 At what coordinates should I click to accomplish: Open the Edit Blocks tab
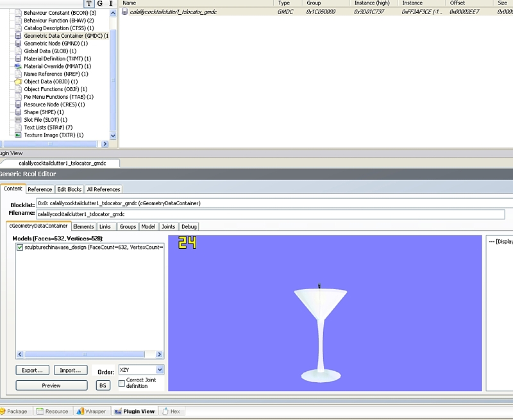pyautogui.click(x=69, y=189)
